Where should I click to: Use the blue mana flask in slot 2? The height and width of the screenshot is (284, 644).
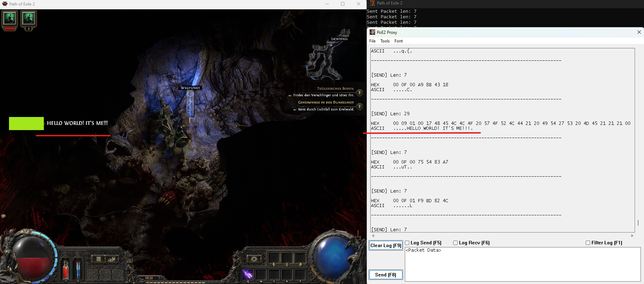click(x=78, y=270)
